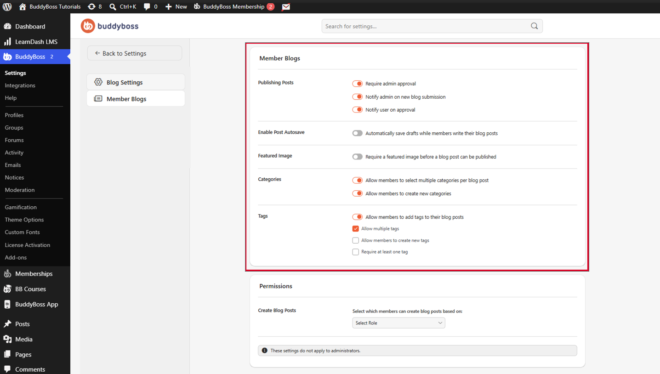
Task: Toggle Allow members to create new categories
Action: point(357,194)
